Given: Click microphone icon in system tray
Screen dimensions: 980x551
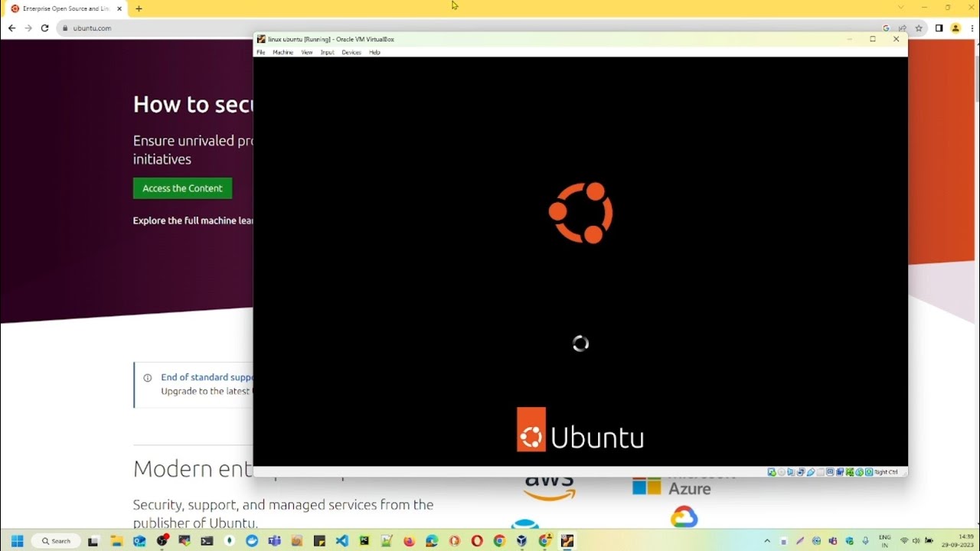Looking at the screenshot, I should point(865,541).
